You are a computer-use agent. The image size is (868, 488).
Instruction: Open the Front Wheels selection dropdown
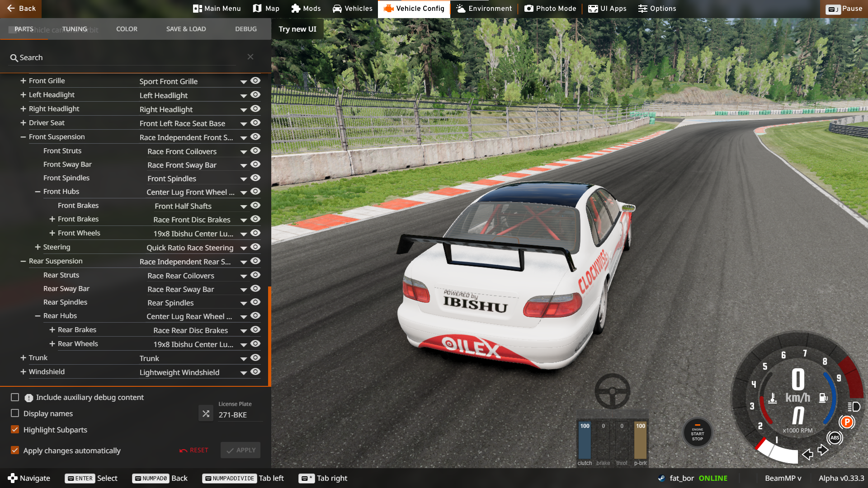tap(200, 234)
